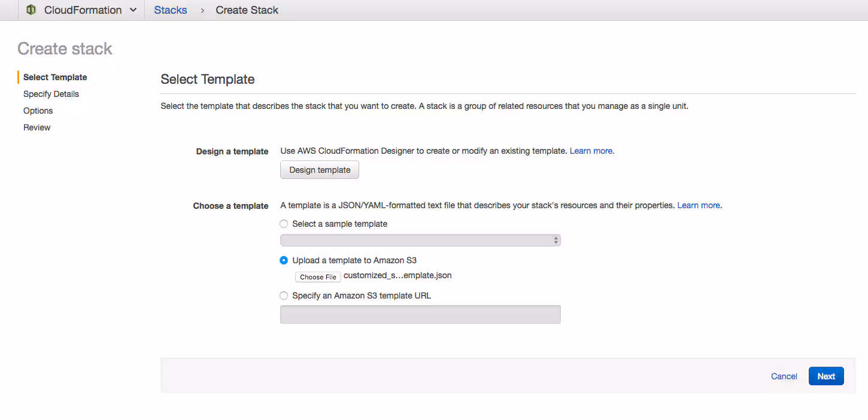Switch to the Options step
Viewport: 868px width, 420px height.
(38, 111)
